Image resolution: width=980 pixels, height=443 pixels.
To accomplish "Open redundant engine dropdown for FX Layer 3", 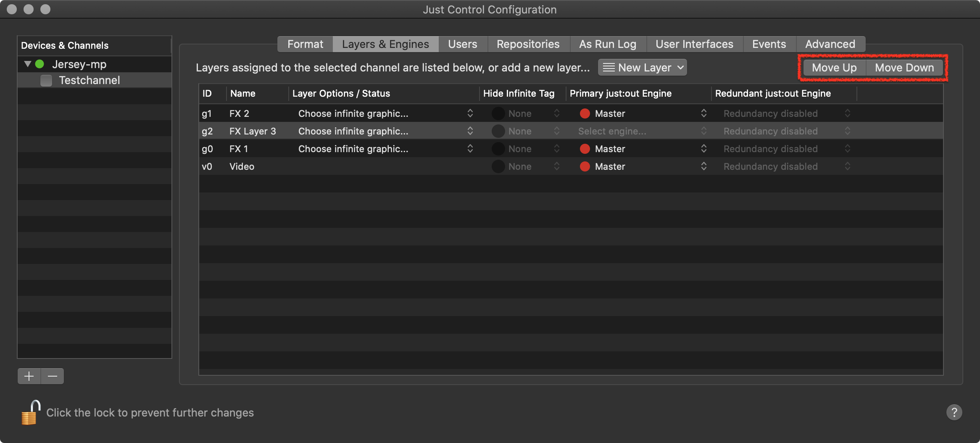I will [x=787, y=131].
